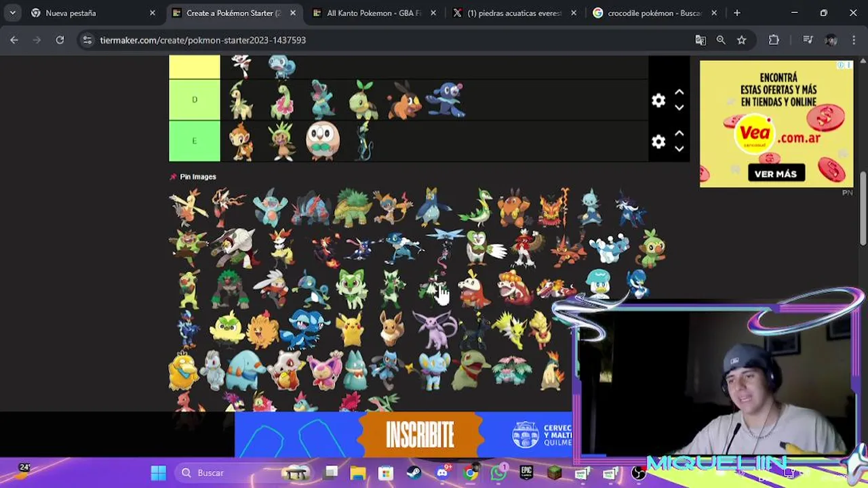This screenshot has width=868, height=488.
Task: Click the INSCRIBITE banner ad
Action: click(x=404, y=434)
